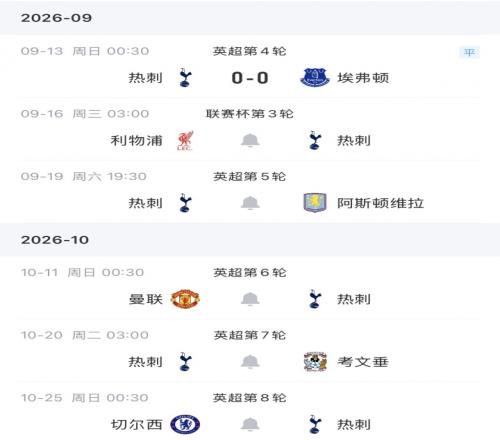
Task: Click the draw result badge 平
Action: pos(469,52)
